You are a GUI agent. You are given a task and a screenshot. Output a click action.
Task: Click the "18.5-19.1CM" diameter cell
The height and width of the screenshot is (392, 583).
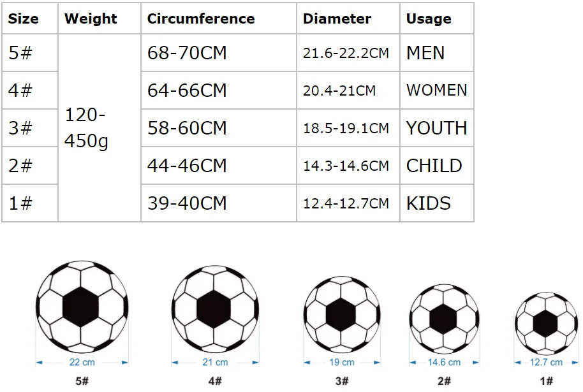point(346,129)
